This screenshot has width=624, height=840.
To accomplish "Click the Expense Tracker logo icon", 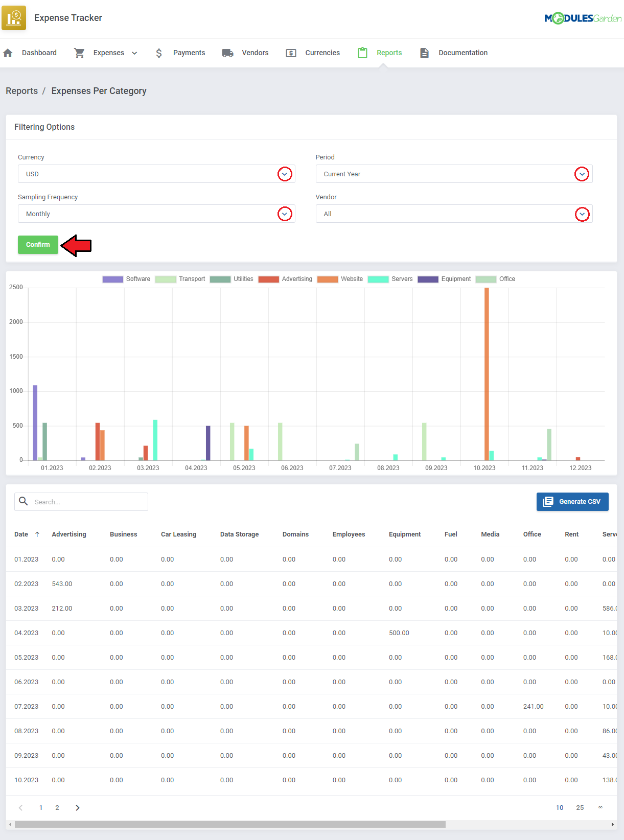I will 14,18.
